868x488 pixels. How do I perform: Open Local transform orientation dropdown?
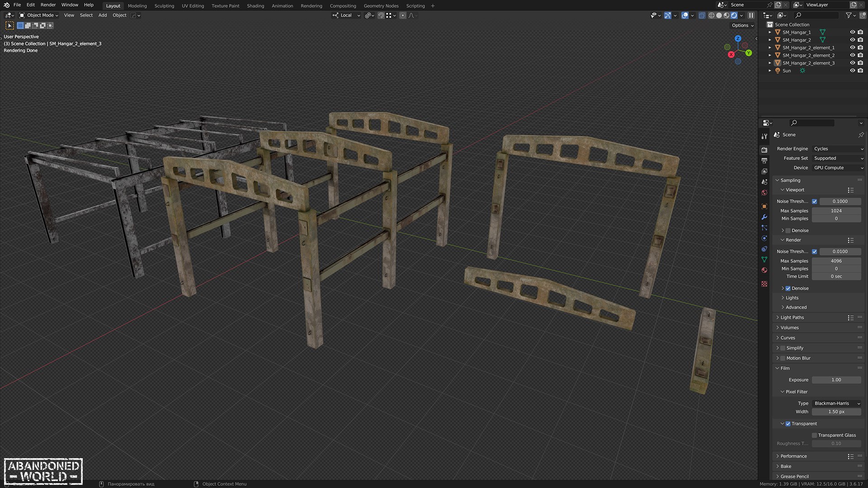click(x=347, y=15)
